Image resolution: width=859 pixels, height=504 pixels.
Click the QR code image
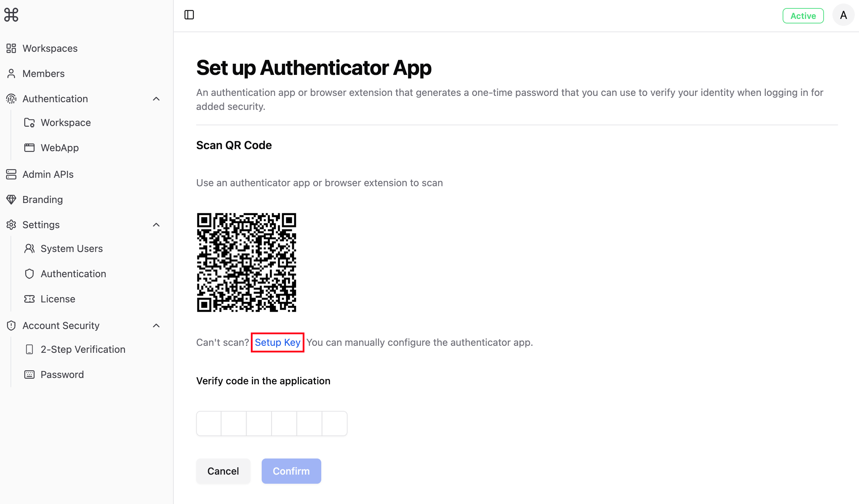pos(247,262)
